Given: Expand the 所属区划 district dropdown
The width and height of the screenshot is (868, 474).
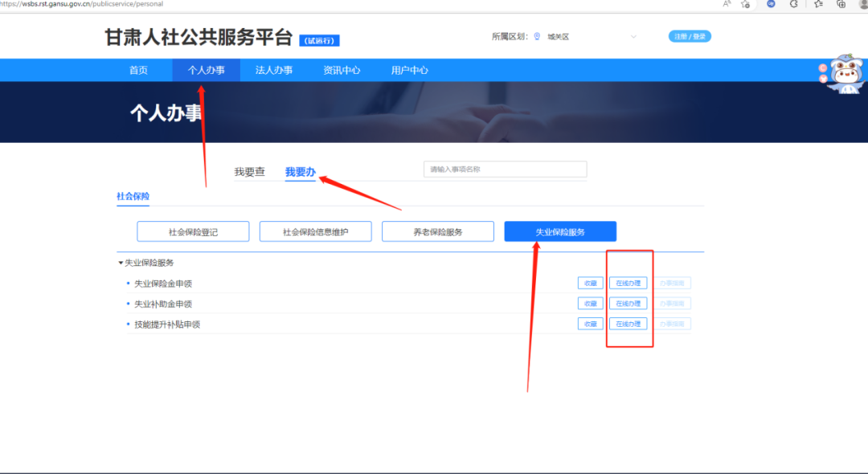Looking at the screenshot, I should pos(633,36).
